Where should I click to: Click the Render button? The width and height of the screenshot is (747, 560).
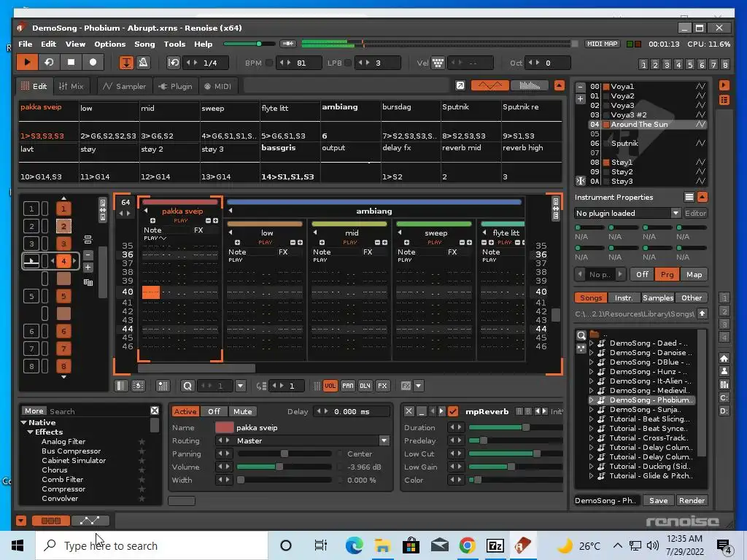coord(692,500)
